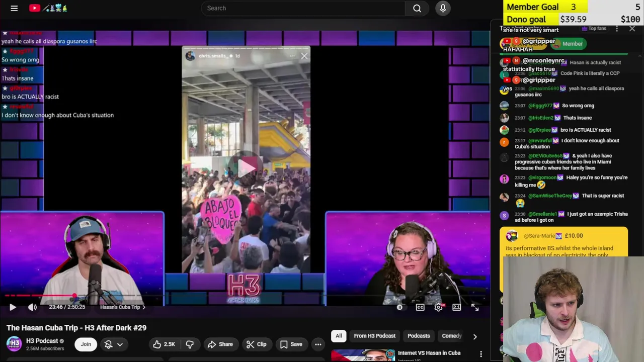644x362 pixels.
Task: Click the cut-off @gl0rpiee chat username
Action: pyautogui.click(x=540, y=130)
